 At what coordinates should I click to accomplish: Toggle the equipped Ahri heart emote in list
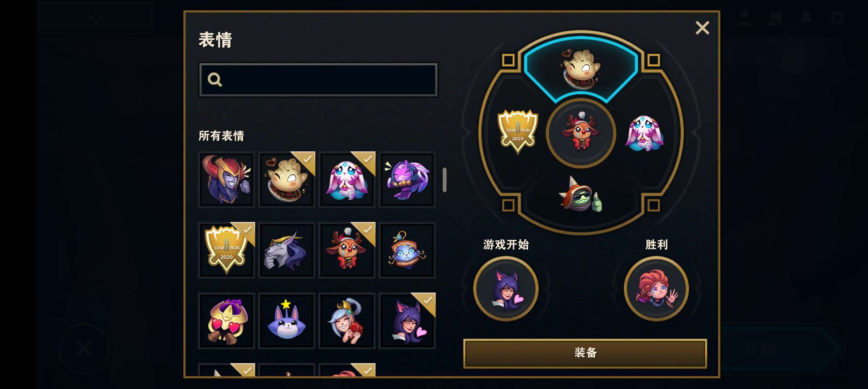[407, 321]
